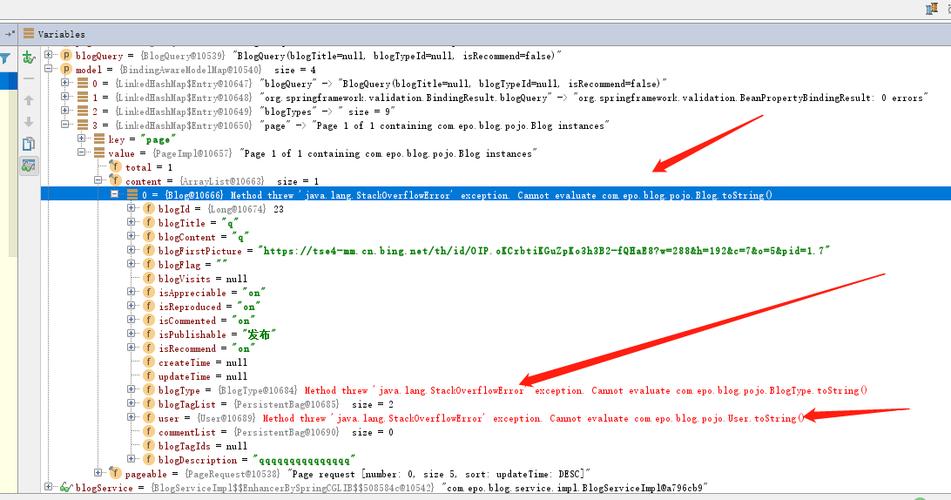The width and height of the screenshot is (951, 500).
Task: Click the field icon beside blogVisits
Action: [x=149, y=279]
